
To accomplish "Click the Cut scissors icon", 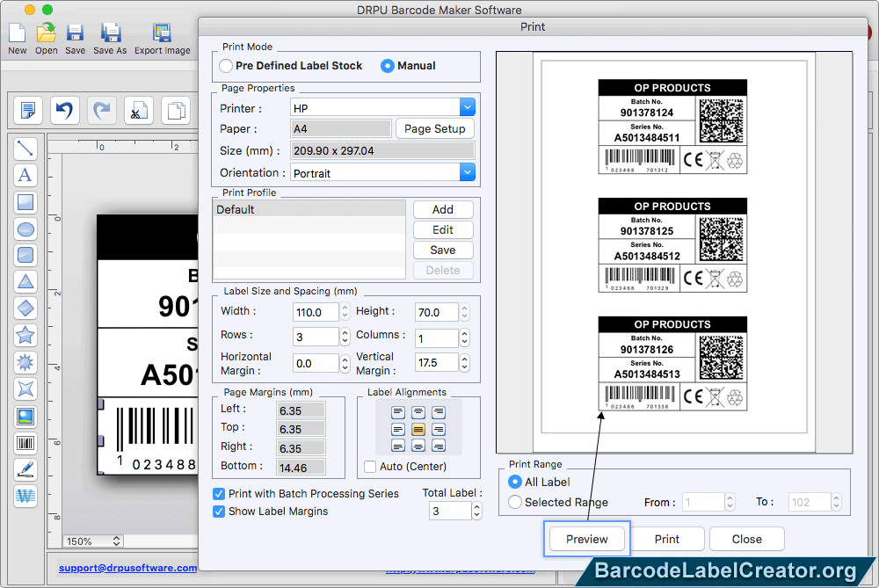I will 139,110.
